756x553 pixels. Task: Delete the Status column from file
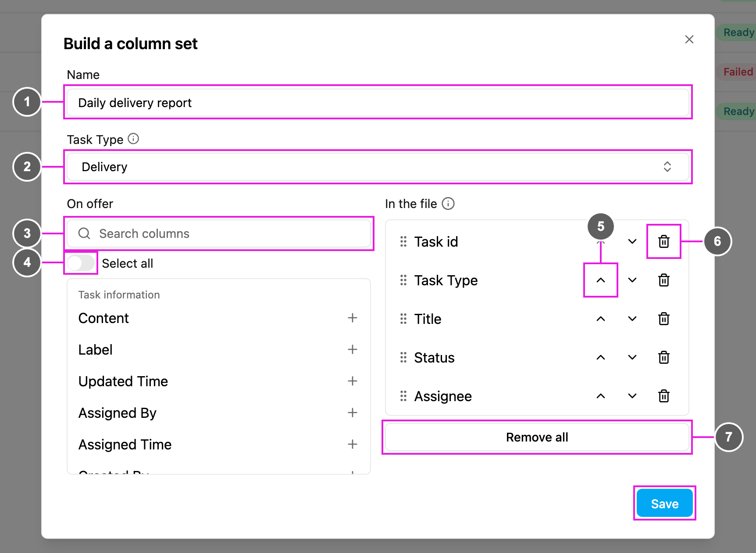664,357
